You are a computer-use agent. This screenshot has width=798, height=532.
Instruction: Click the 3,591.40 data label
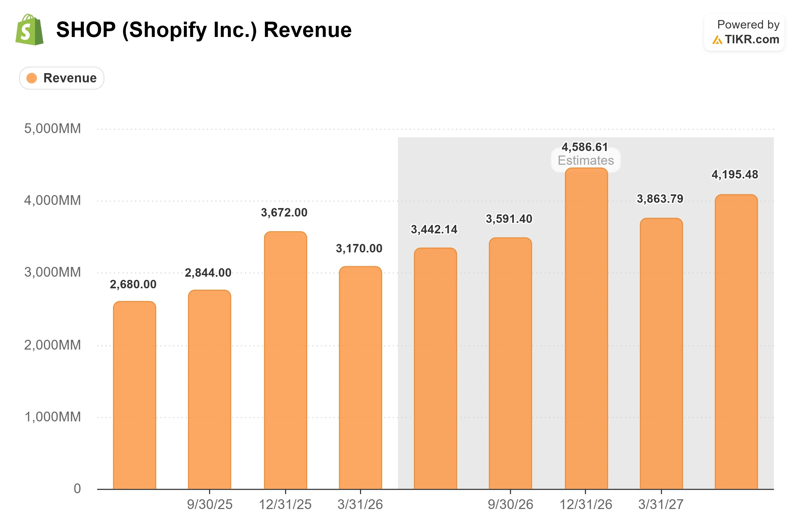pyautogui.click(x=509, y=219)
